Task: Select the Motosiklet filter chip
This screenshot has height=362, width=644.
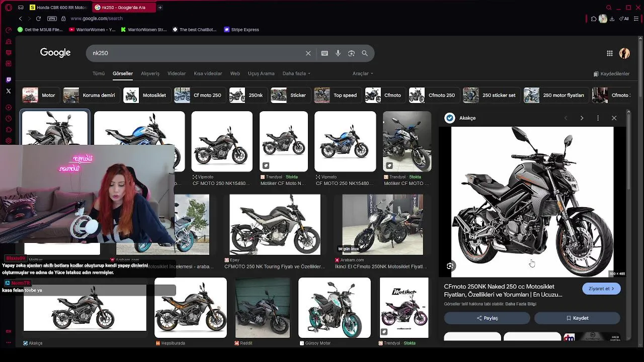Action: pyautogui.click(x=146, y=95)
